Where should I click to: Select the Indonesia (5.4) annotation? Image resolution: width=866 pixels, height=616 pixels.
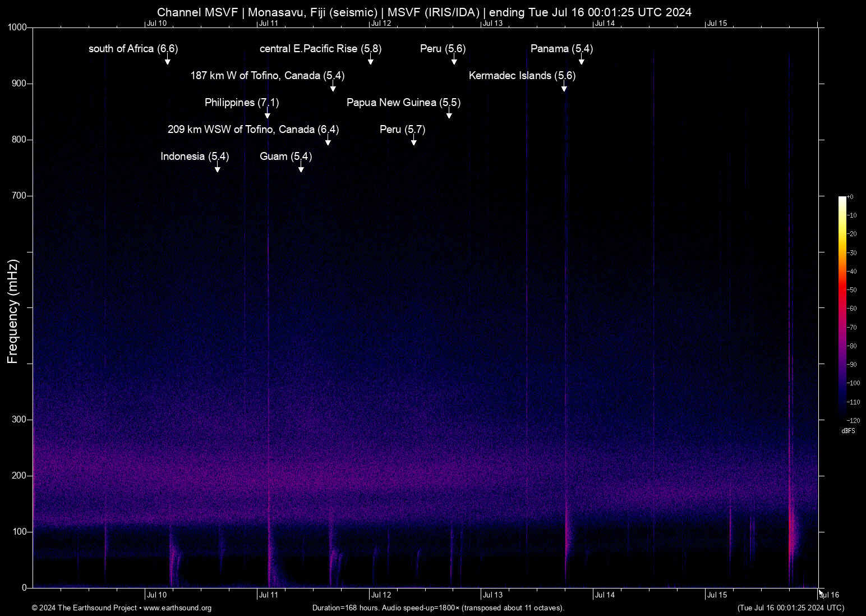click(x=194, y=157)
